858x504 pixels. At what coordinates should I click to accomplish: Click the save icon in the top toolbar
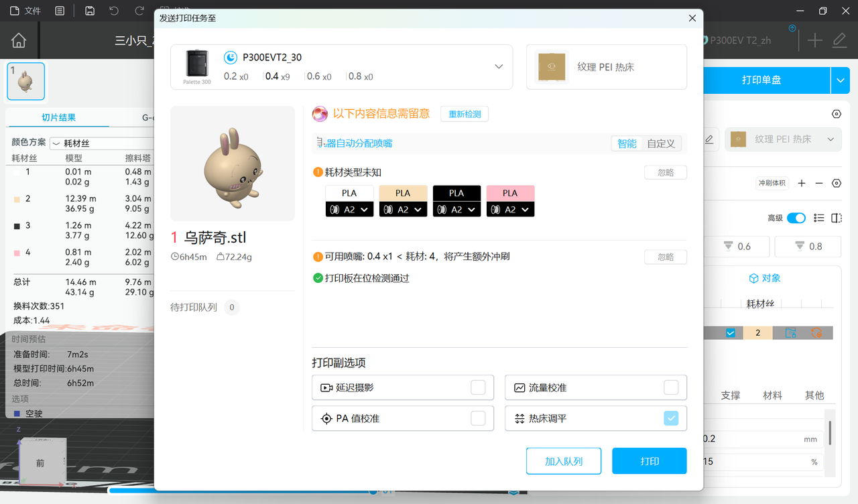90,11
